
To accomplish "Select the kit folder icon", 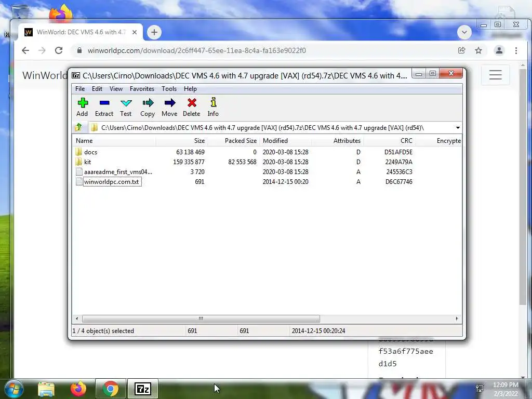I will pos(79,162).
